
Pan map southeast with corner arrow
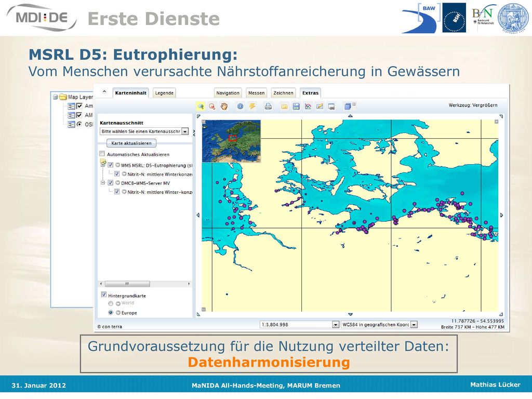[x=501, y=314]
